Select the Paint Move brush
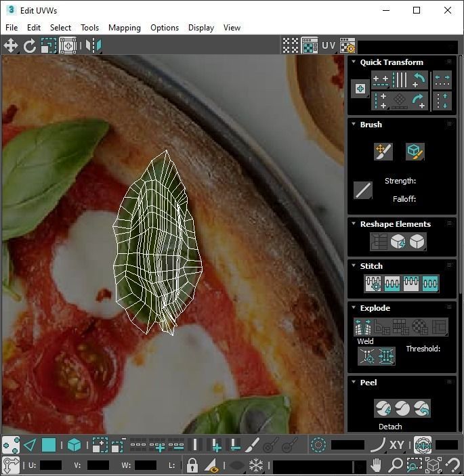This screenshot has height=476, width=464. [x=383, y=152]
